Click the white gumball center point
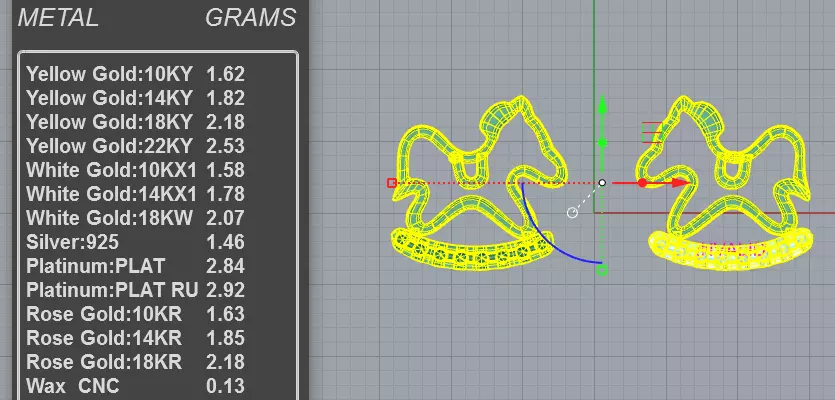Image resolution: width=835 pixels, height=400 pixels. point(602,183)
